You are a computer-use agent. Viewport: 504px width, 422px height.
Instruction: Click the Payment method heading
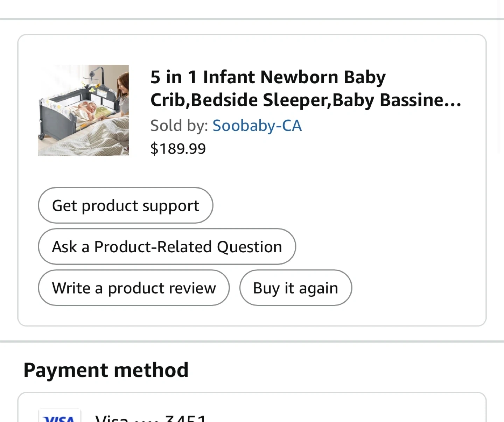coord(106,370)
